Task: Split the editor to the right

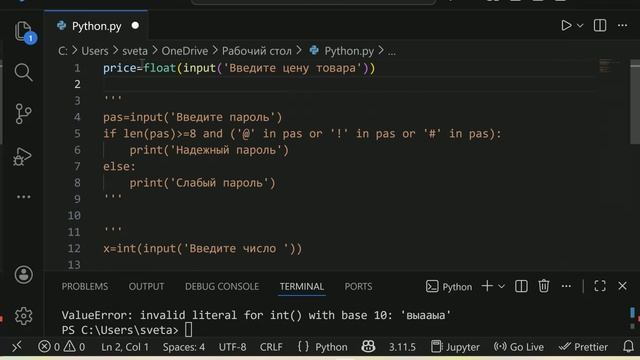Action: pyautogui.click(x=600, y=26)
